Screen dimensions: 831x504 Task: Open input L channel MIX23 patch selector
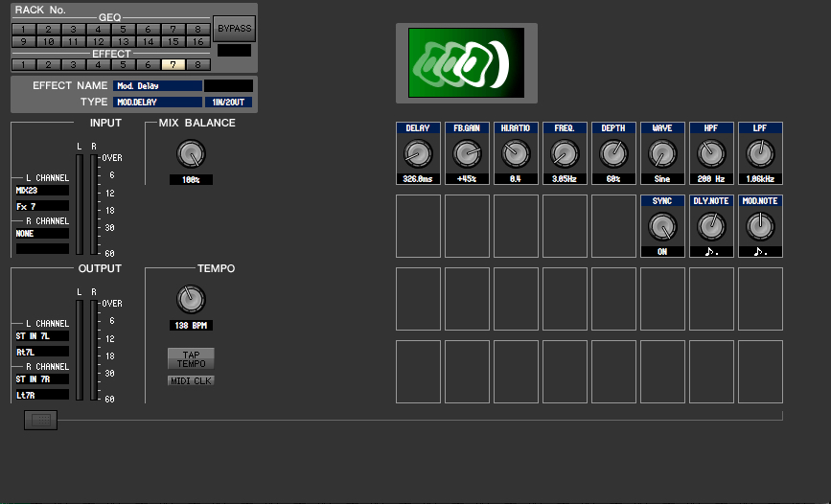(42, 190)
